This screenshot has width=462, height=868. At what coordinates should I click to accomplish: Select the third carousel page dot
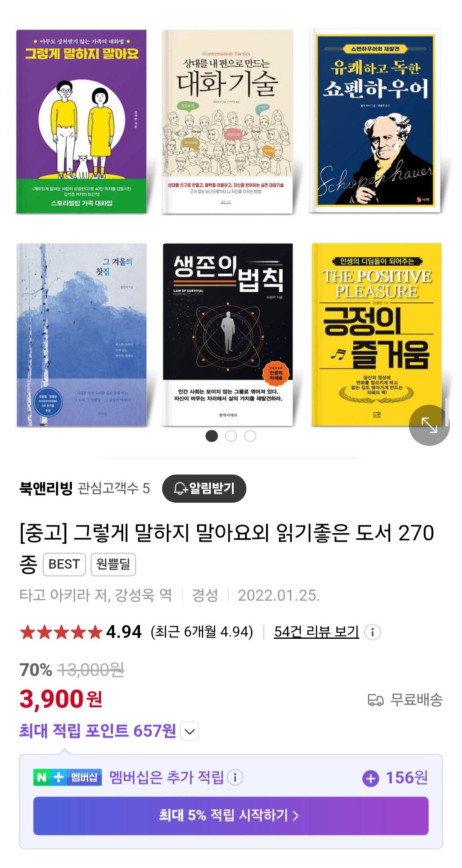pos(250,436)
